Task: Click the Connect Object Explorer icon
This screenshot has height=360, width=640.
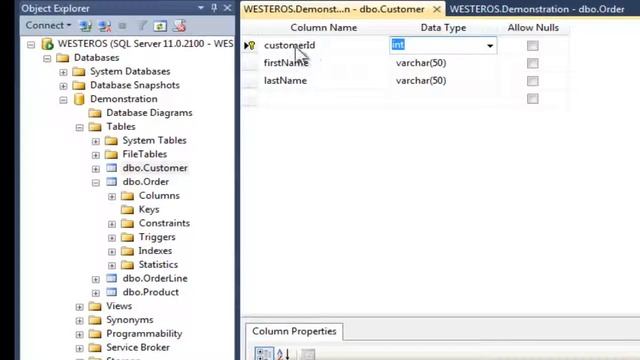Action: (x=86, y=26)
